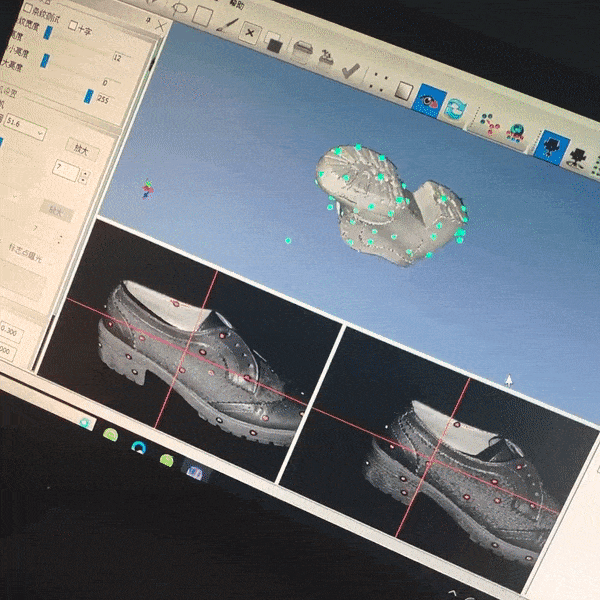600x600 pixels.
Task: Click the teal refresh arrows icon
Action: pyautogui.click(x=456, y=109)
